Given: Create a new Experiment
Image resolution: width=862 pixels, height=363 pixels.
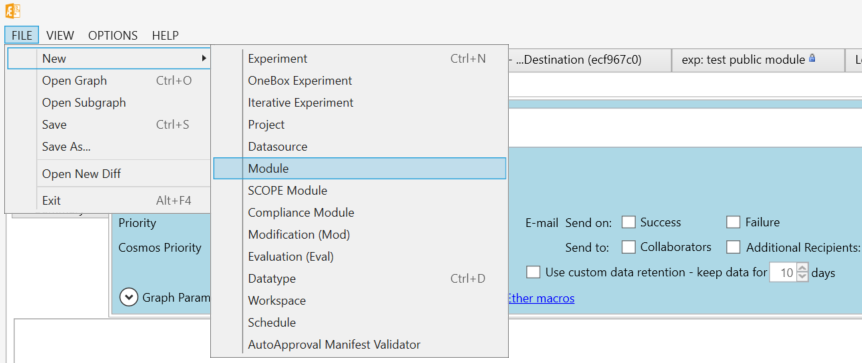Looking at the screenshot, I should tap(360, 58).
